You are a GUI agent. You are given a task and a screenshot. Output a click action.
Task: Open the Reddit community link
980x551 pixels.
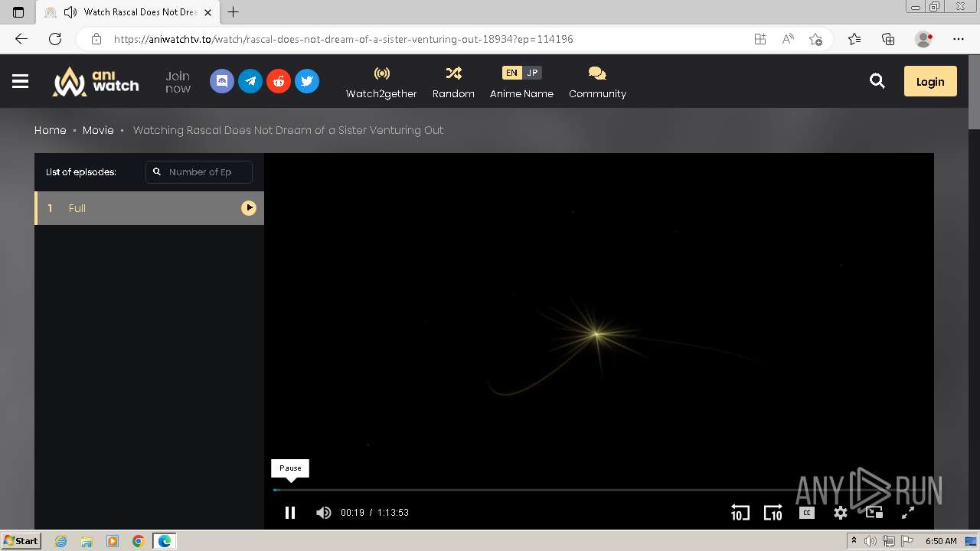click(x=279, y=81)
